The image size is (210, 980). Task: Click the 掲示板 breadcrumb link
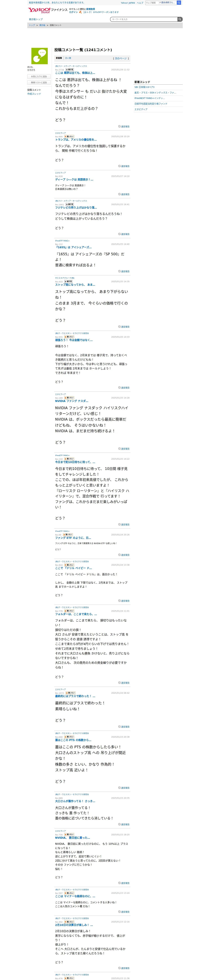42,25
